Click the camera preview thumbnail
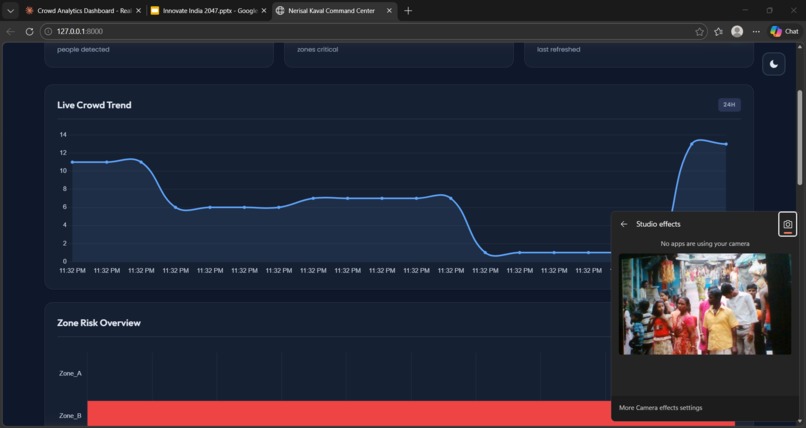This screenshot has width=806, height=428. pyautogui.click(x=705, y=304)
